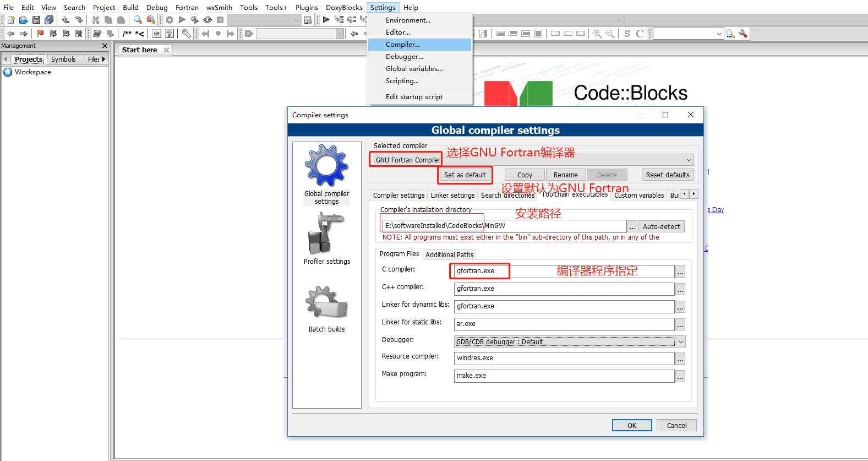
Task: Click the Cut scissors icon
Action: (96, 20)
